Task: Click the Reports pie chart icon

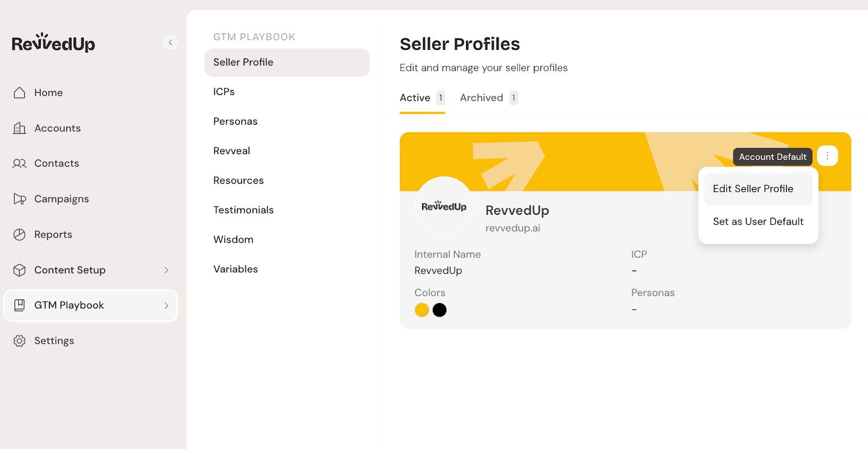Action: point(20,235)
